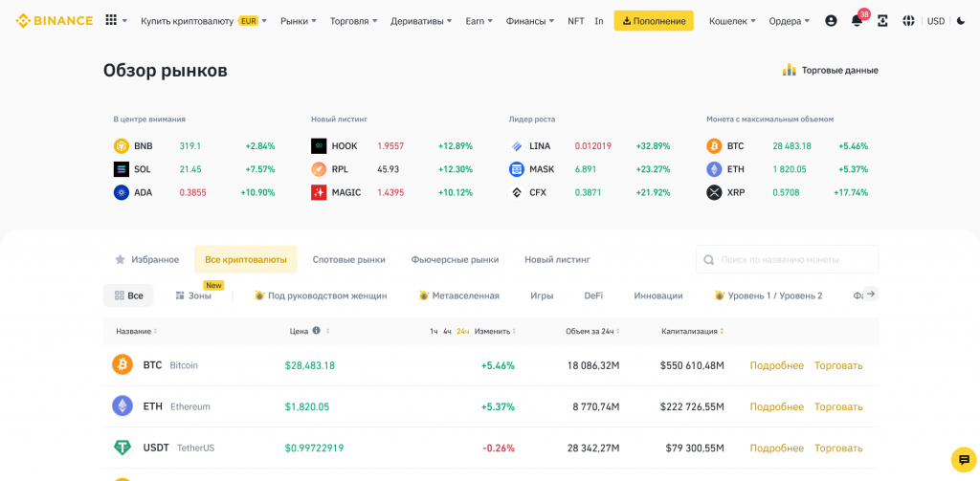Click the price info icon beside Цена
The height and width of the screenshot is (481, 980).
(x=316, y=331)
